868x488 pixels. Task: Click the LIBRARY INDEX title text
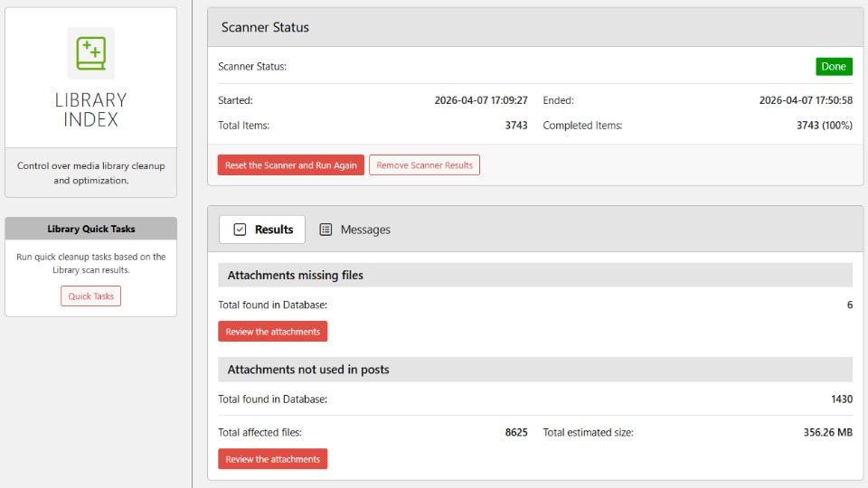pyautogui.click(x=90, y=109)
